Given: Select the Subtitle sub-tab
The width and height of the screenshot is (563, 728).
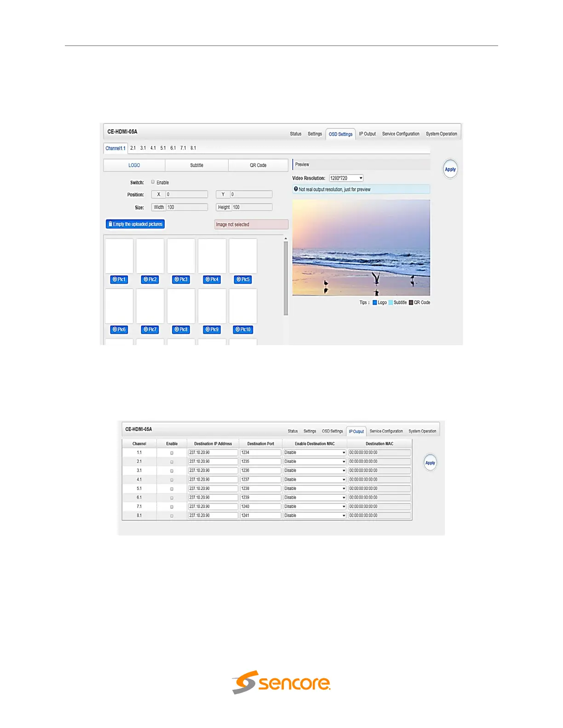Looking at the screenshot, I should 197,165.
